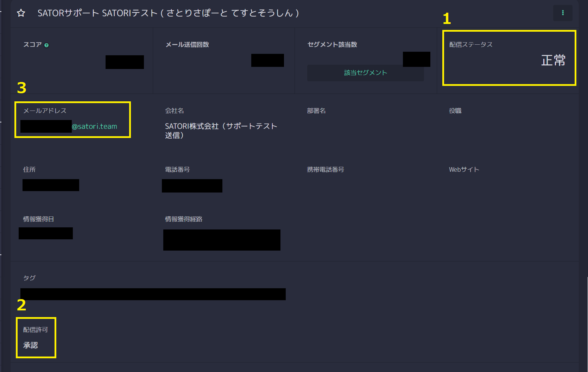Screen dimensions: 588x372
Task: Click the メール送信回数 label
Action: [187, 45]
